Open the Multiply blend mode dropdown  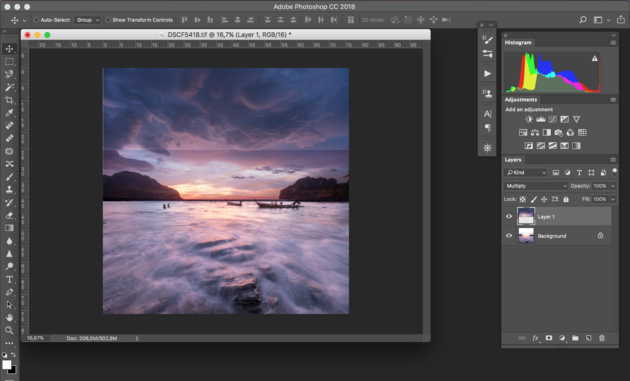[x=536, y=186]
